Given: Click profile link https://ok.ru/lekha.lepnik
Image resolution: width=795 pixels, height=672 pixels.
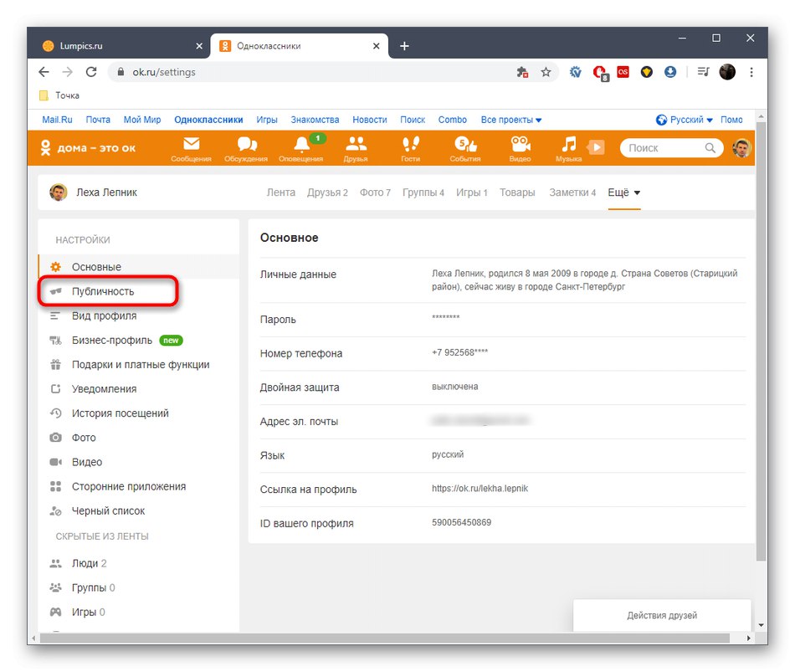Looking at the screenshot, I should [x=480, y=489].
